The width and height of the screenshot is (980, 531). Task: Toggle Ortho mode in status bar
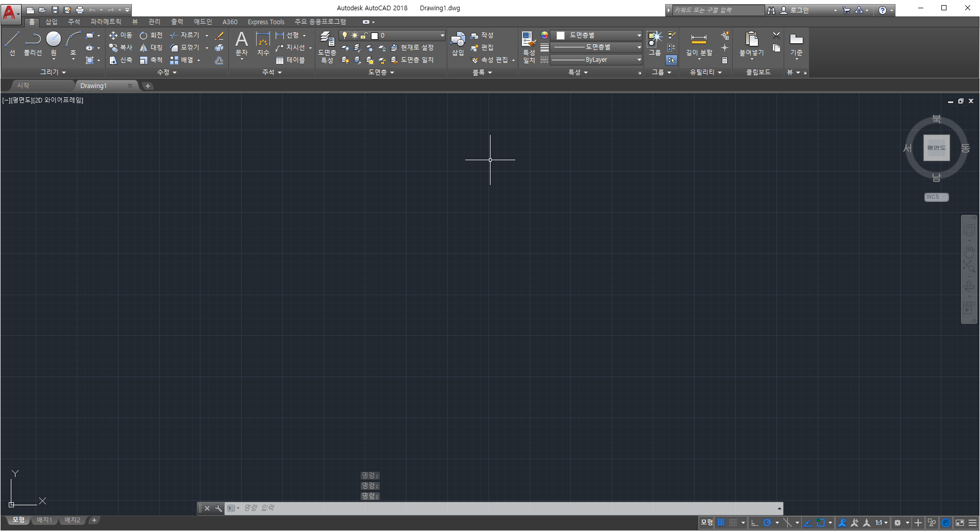755,523
